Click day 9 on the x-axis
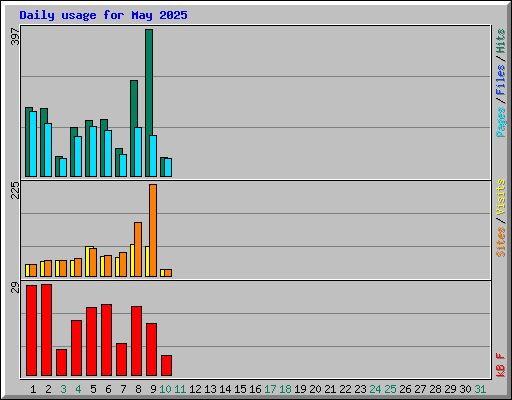512x400 pixels. 153,389
